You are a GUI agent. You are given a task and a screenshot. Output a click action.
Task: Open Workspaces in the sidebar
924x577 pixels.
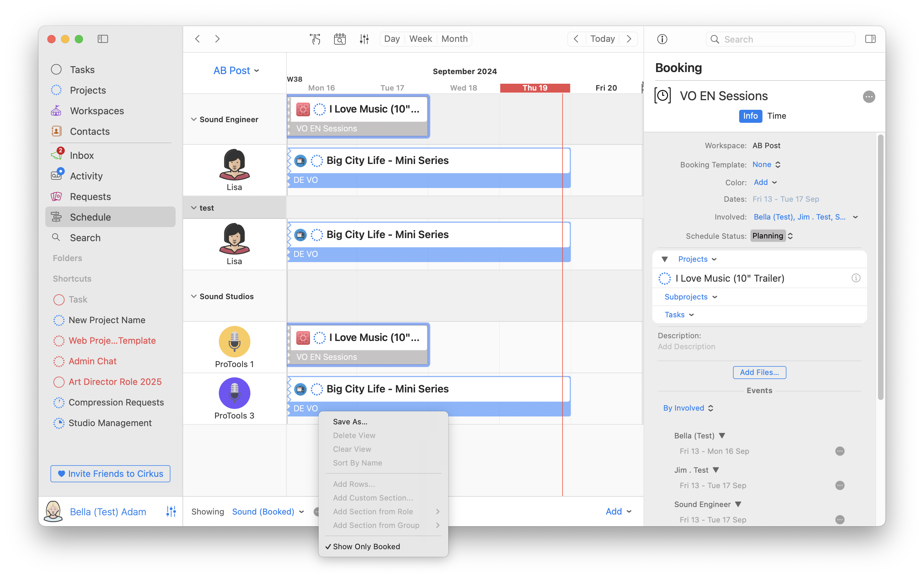point(96,111)
